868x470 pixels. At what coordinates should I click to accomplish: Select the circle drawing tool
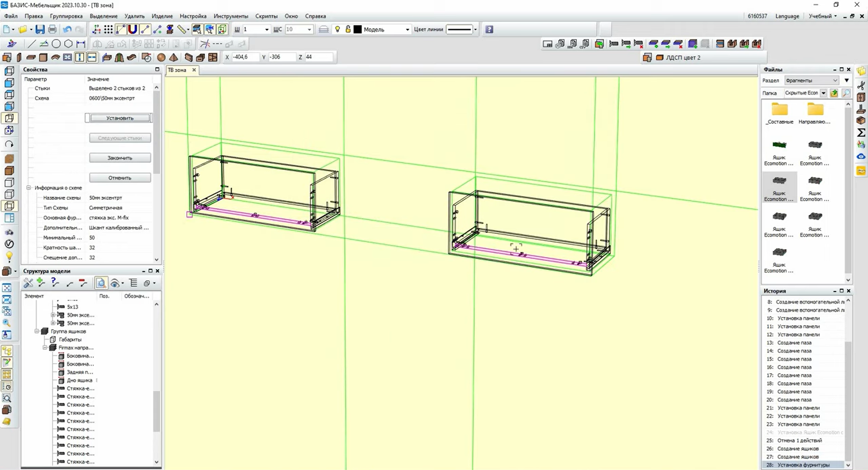[56, 44]
